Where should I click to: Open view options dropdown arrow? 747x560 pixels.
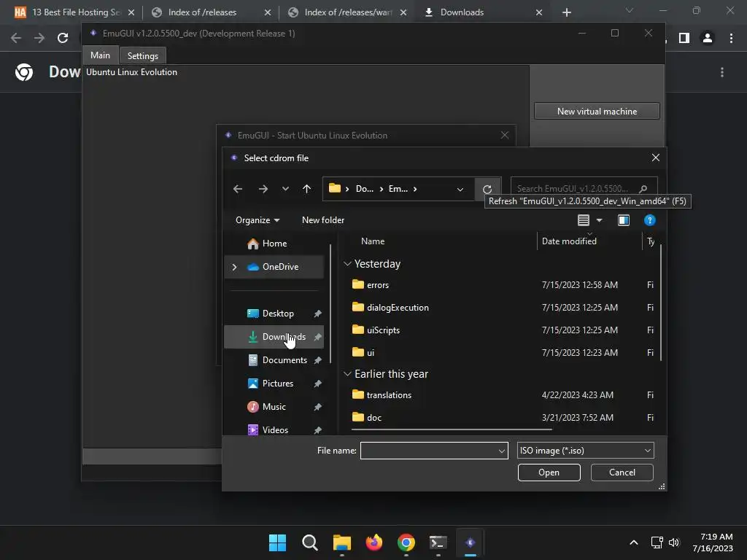(x=600, y=220)
